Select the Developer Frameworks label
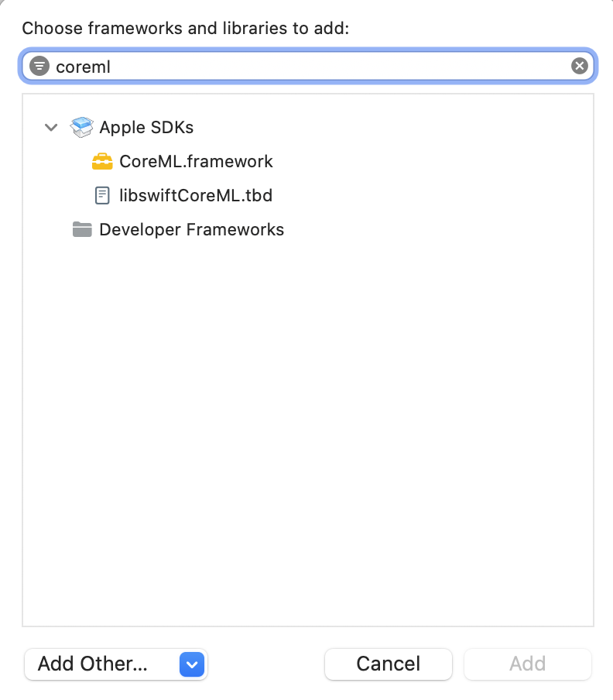Image resolution: width=613 pixels, height=700 pixels. click(x=191, y=230)
